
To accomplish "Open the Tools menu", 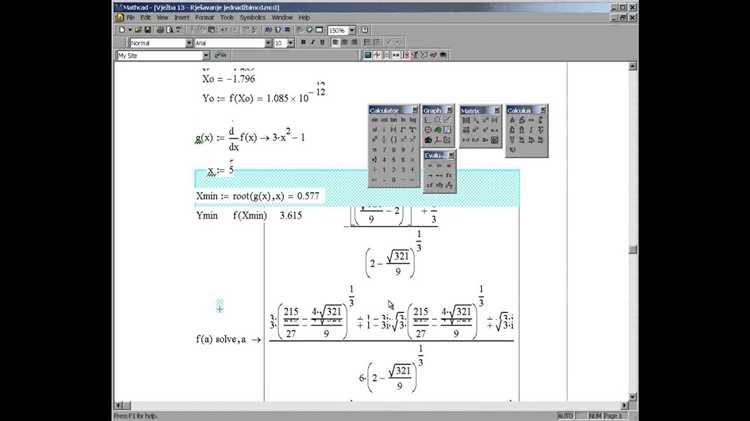I will 227,18.
